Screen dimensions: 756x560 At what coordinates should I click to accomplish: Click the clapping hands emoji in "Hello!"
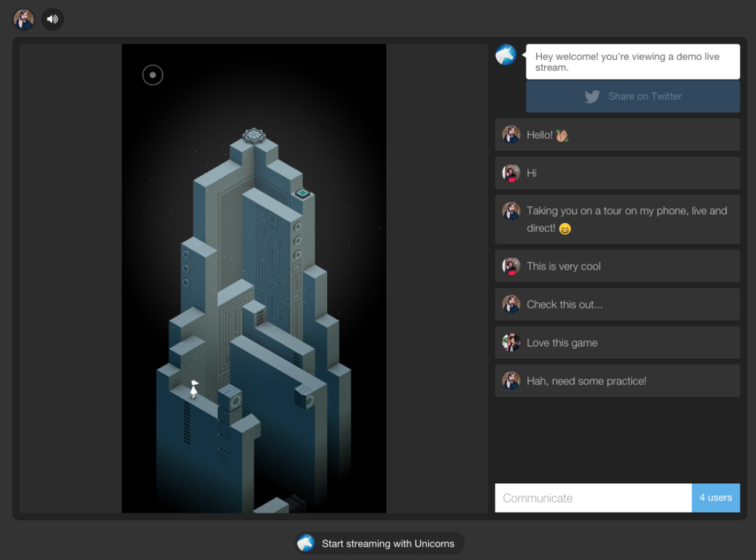(562, 135)
